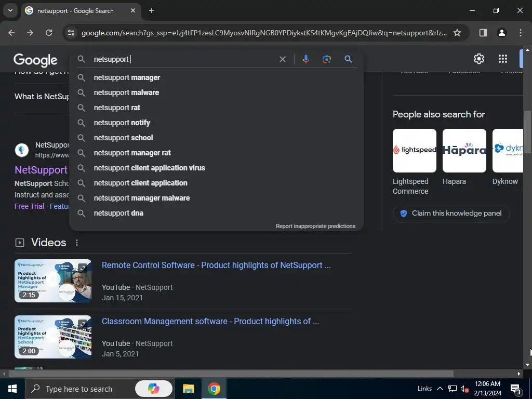Open Remote Control Software video link
The height and width of the screenshot is (399, 532).
coord(216,265)
